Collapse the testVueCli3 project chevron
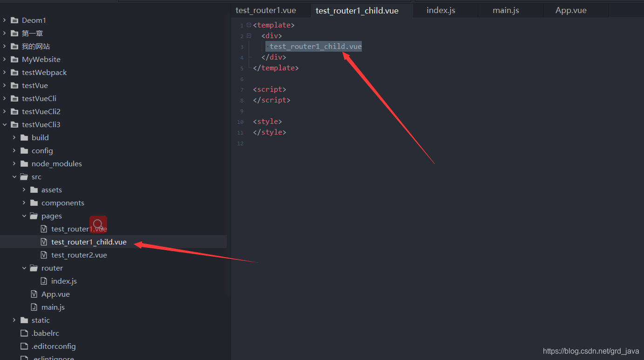 click(5, 124)
